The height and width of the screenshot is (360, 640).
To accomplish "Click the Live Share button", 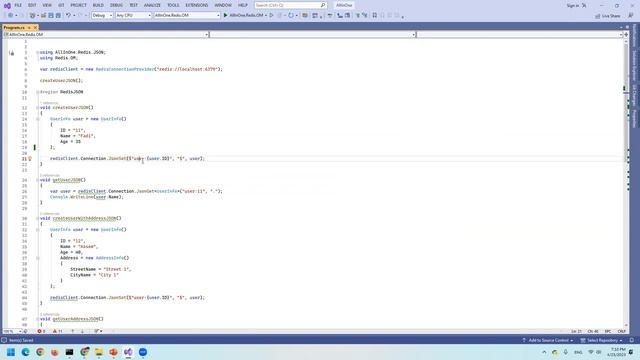I will coord(608,16).
